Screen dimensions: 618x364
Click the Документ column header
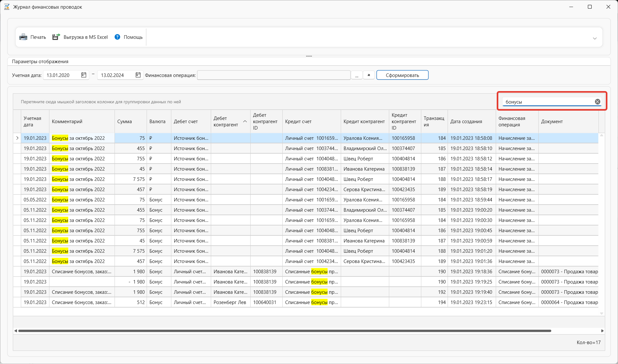[568, 122]
